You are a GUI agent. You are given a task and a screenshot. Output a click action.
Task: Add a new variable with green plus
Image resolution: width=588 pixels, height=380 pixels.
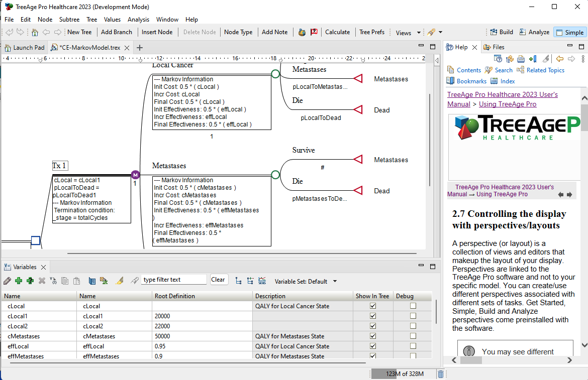click(x=19, y=281)
